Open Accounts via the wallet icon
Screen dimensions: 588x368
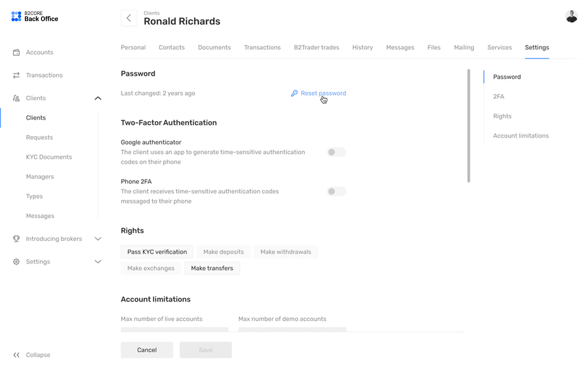(16, 52)
